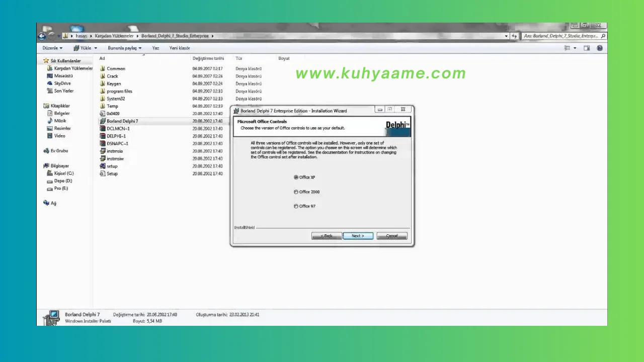Open Ev Grubu in the sidebar
This screenshot has width=644, height=362.
coord(59,151)
